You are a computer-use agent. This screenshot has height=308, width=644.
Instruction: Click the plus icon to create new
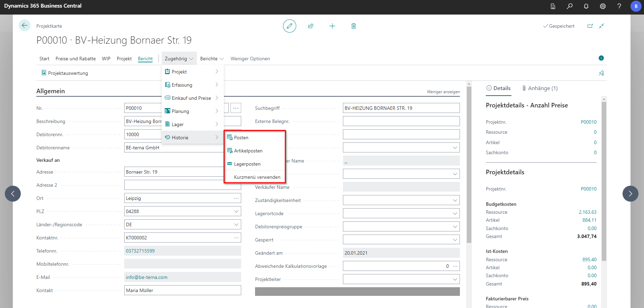[x=332, y=26]
